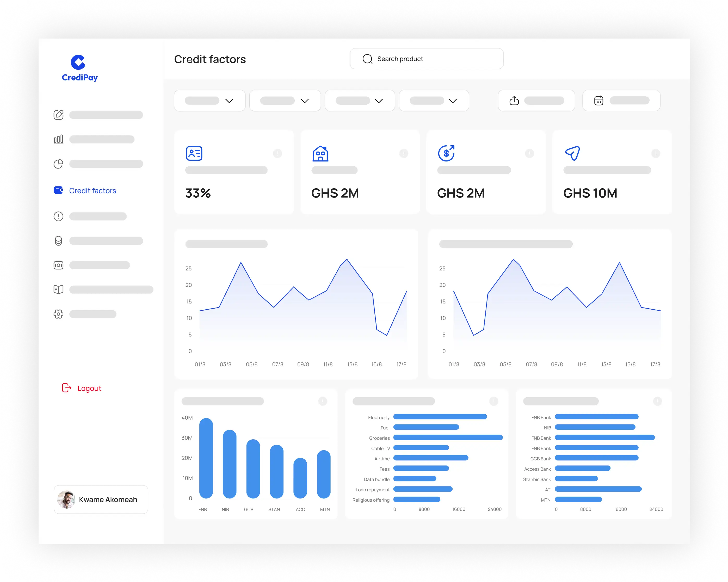Screen dimensions: 728x582
Task: Click the warning/alerts icon in the sidebar
Action: click(58, 216)
